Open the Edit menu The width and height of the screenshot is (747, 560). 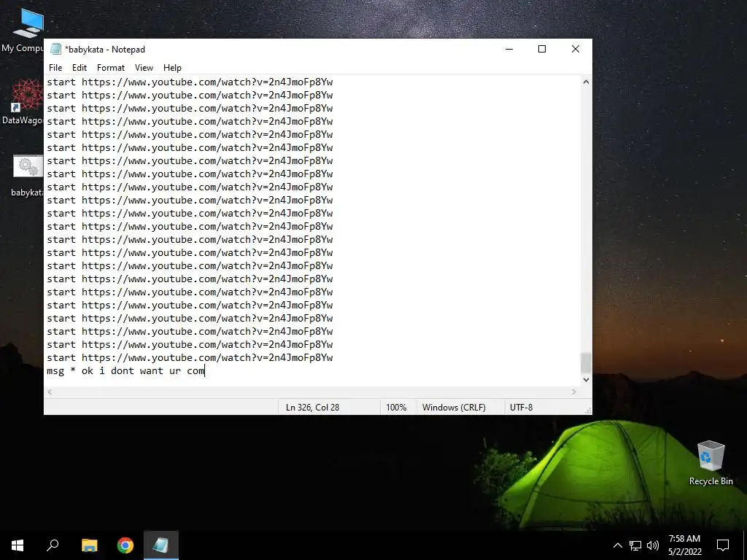point(79,68)
